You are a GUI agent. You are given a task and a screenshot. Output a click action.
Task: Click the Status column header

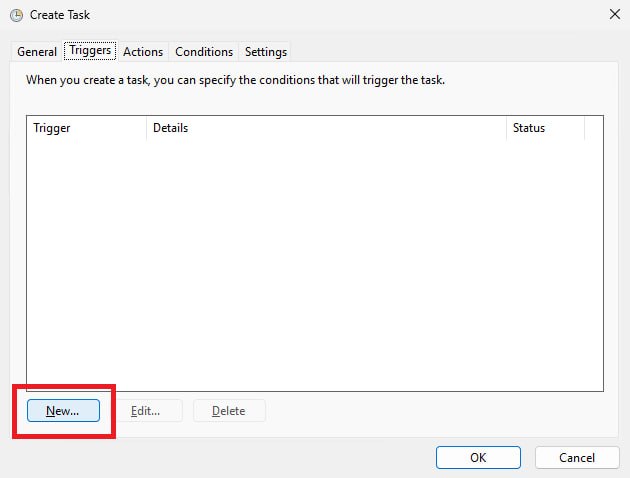click(x=545, y=128)
